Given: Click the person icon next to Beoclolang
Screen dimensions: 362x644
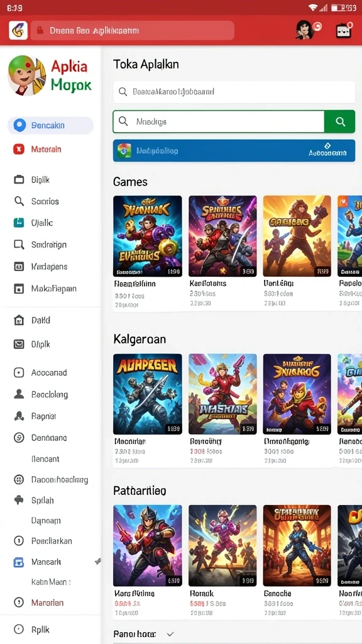Looking at the screenshot, I should pyautogui.click(x=19, y=394).
